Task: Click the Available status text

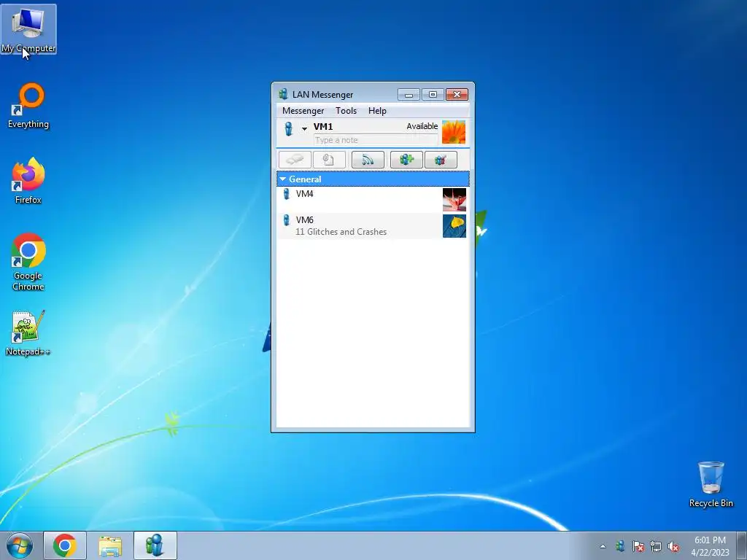Action: 422,126
